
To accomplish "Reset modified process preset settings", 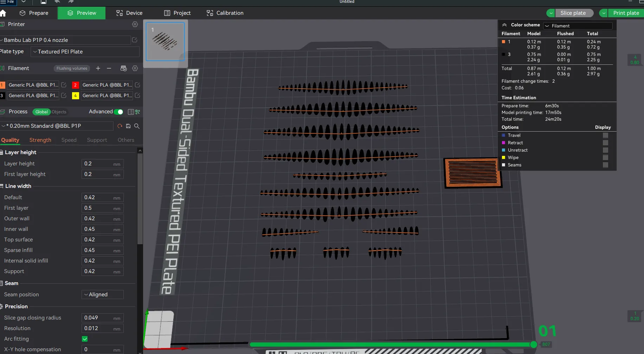I will 120,126.
